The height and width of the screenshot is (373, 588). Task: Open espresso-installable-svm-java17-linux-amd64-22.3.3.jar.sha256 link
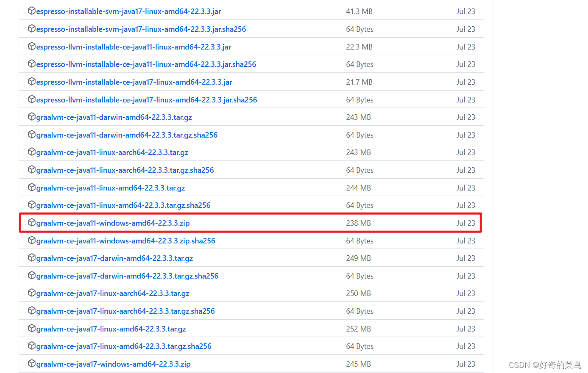click(141, 29)
